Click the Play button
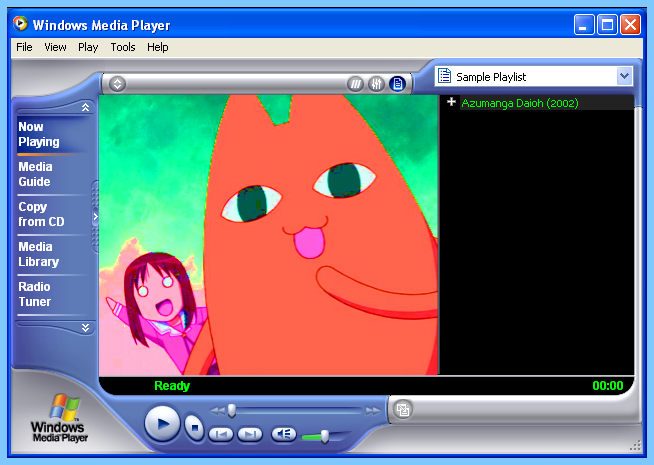 click(x=162, y=424)
